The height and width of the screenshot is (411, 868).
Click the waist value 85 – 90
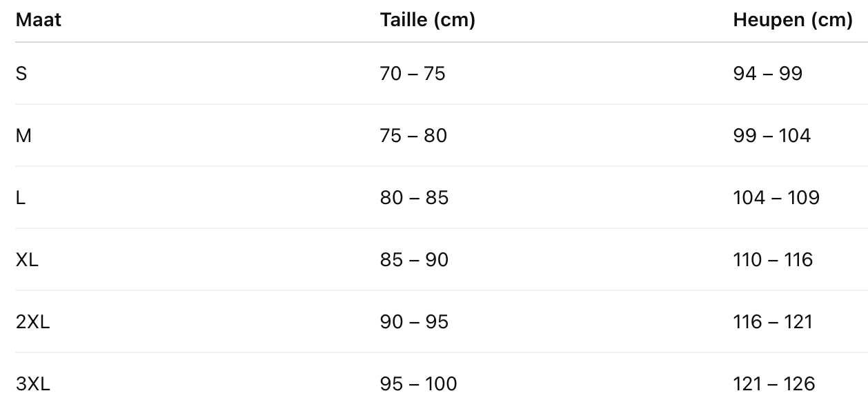click(414, 259)
